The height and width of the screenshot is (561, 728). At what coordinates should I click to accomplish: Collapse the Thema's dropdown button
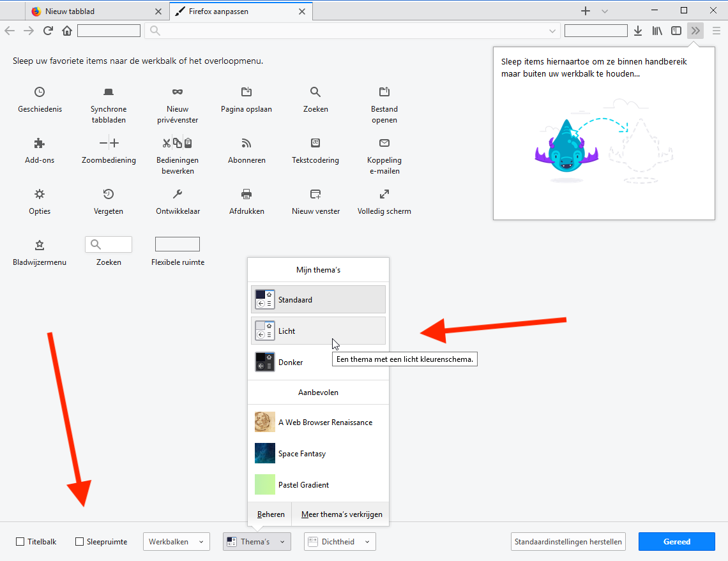[257, 542]
